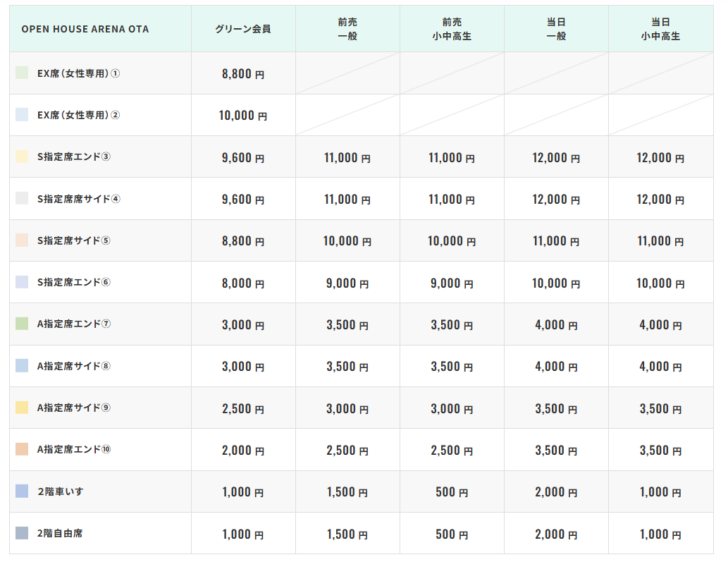This screenshot has height=562, width=728.
Task: Click the 当日 小中高生 column header
Action: point(660,29)
